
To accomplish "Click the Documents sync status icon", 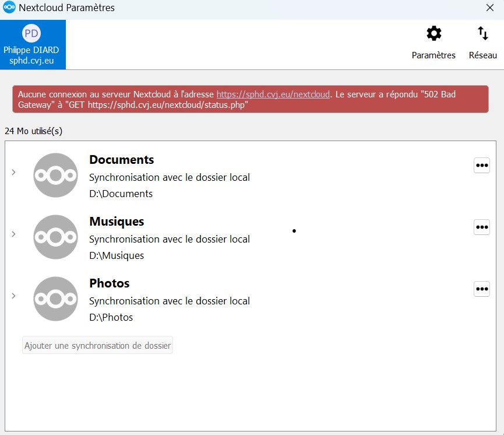I will pyautogui.click(x=55, y=175).
